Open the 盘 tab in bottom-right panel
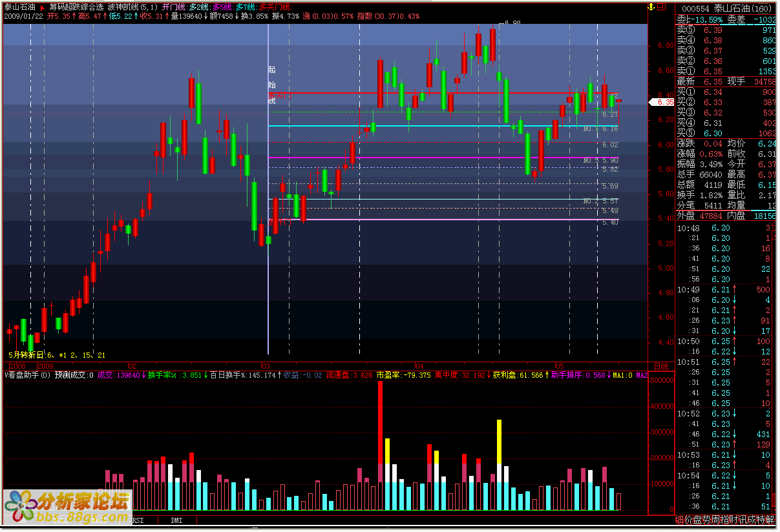780x532 pixels. pos(697,519)
